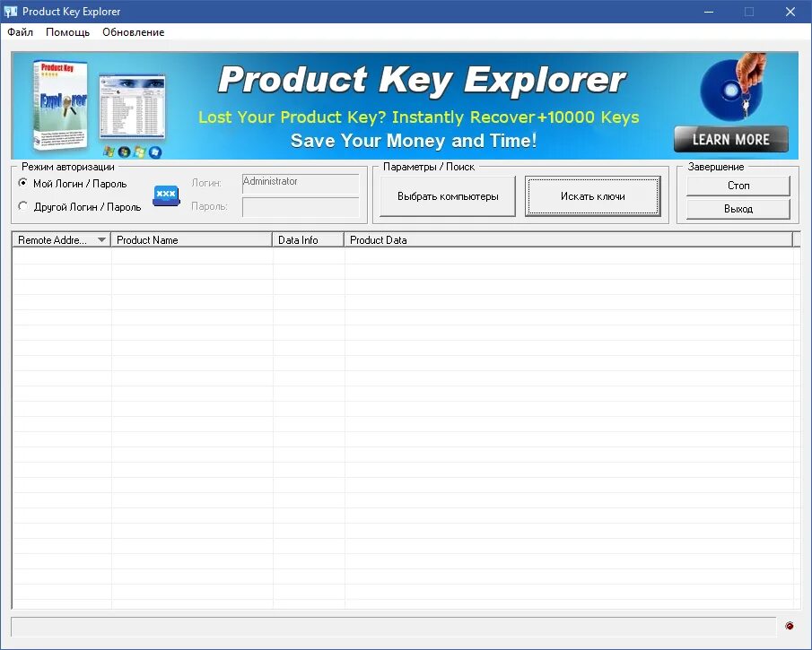The image size is (812, 650).
Task: Select the Другой Логин / Пароль radio button
Action: coord(22,206)
